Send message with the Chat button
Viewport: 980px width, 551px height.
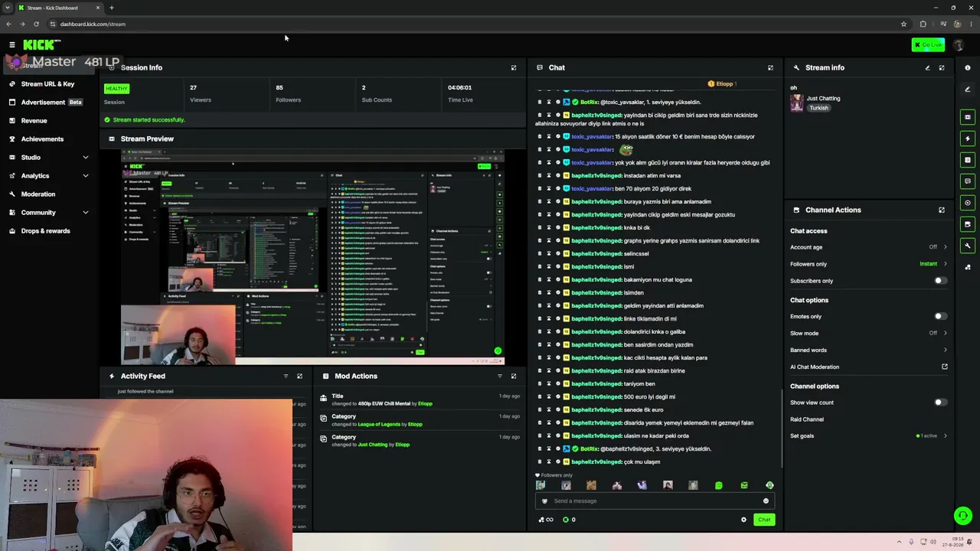(764, 520)
